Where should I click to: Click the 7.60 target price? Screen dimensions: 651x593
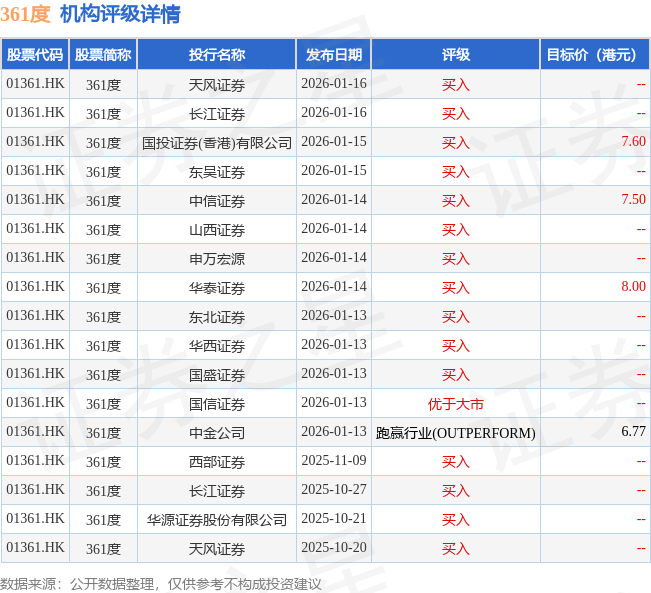(633, 141)
